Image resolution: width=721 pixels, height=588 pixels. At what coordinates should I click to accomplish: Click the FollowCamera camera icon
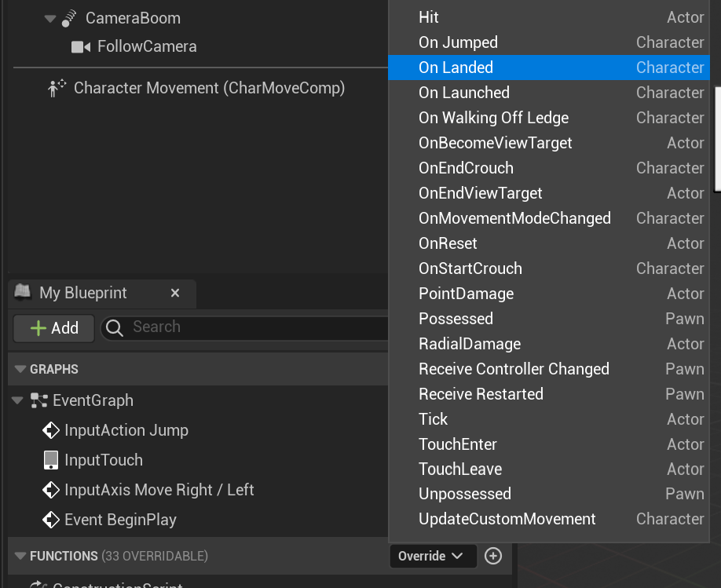click(81, 47)
